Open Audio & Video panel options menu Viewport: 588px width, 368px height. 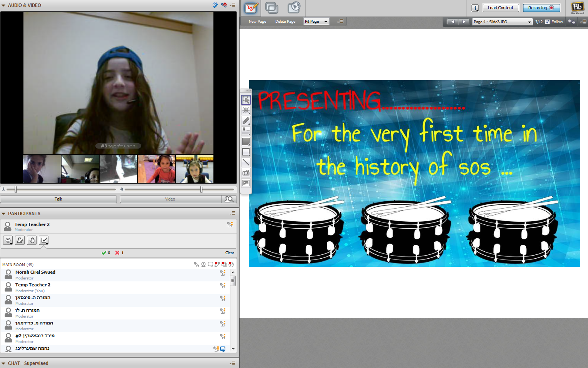[x=233, y=5]
